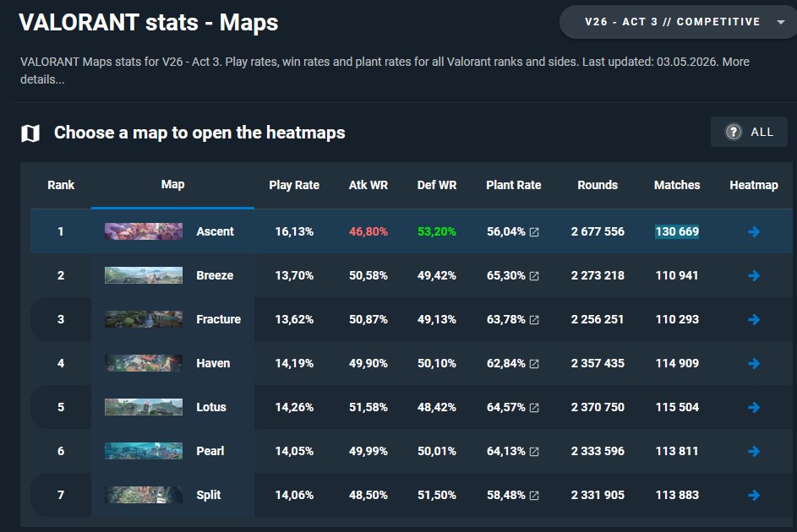
Task: Click Ascent play rate 16,13%
Action: [x=294, y=231]
